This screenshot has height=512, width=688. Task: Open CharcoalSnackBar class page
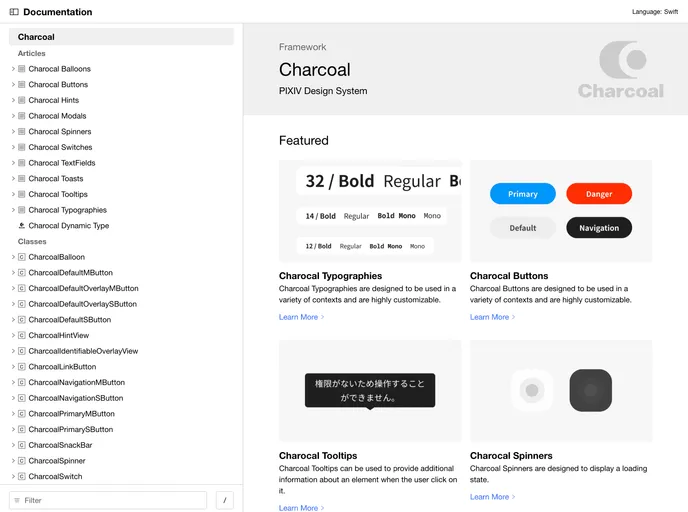coord(60,445)
